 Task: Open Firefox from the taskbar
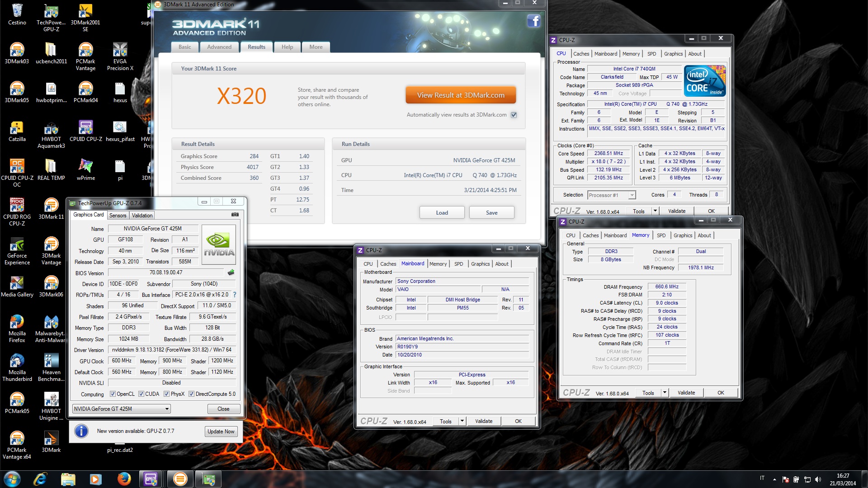123,479
